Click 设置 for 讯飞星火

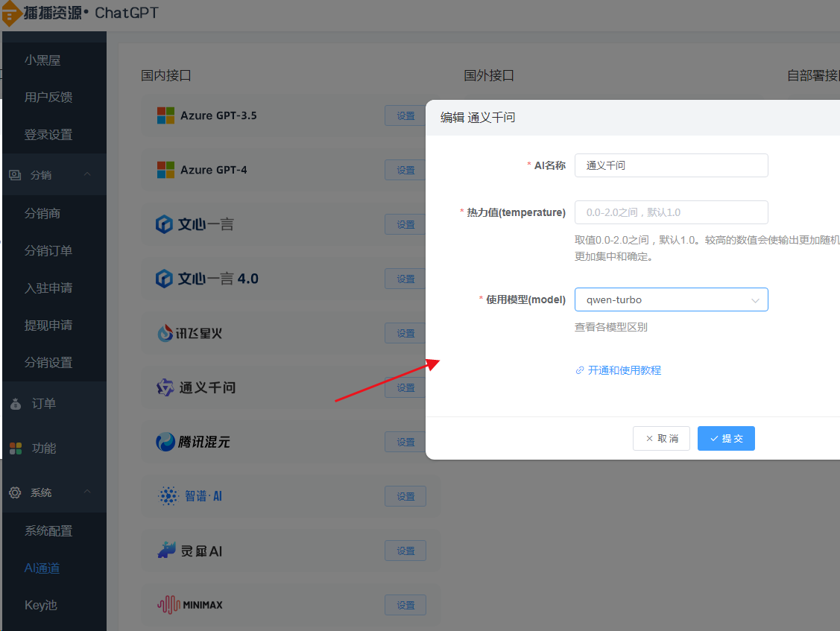coord(405,333)
